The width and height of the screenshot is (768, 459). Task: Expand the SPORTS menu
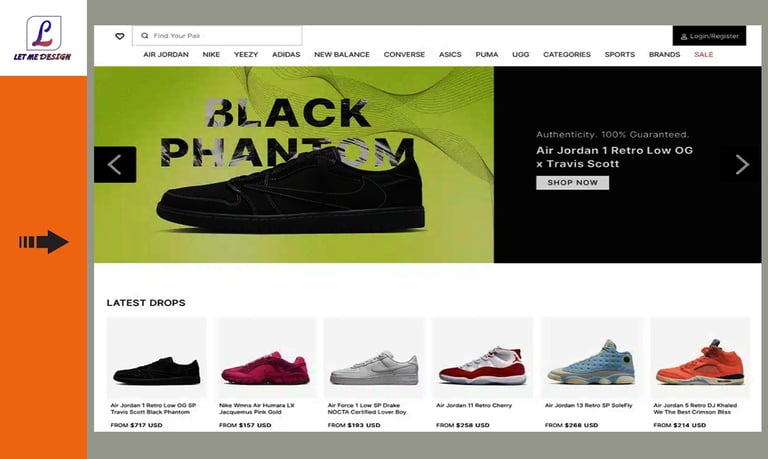tap(620, 54)
